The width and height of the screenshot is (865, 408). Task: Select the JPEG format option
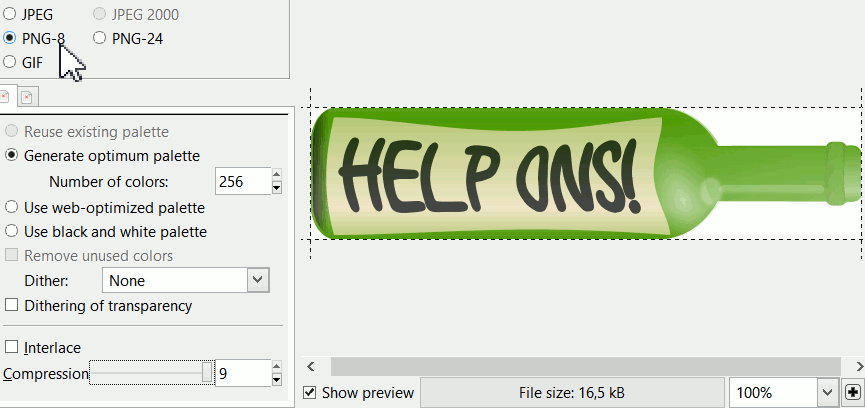pos(9,14)
